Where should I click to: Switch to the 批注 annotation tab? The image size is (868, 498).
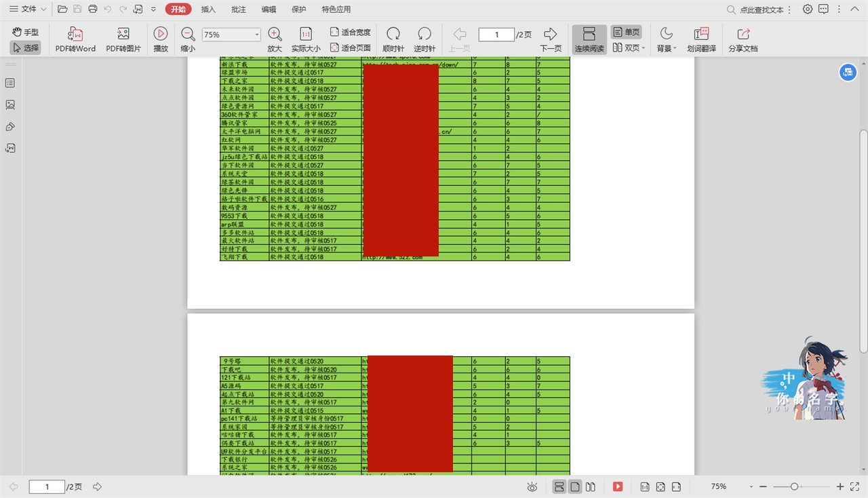[239, 9]
